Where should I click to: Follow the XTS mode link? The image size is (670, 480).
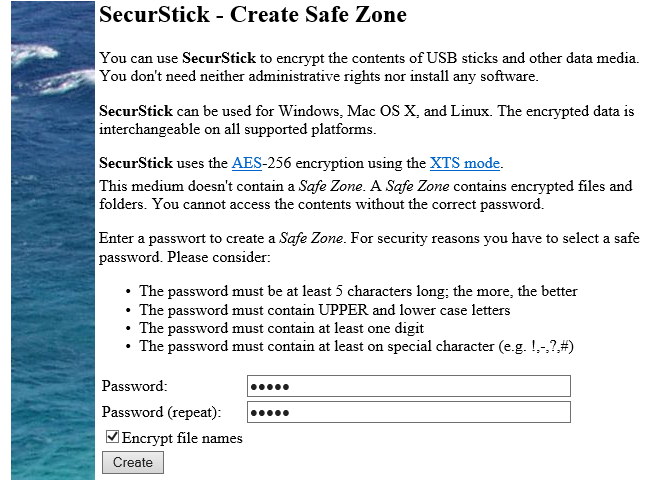pos(465,163)
